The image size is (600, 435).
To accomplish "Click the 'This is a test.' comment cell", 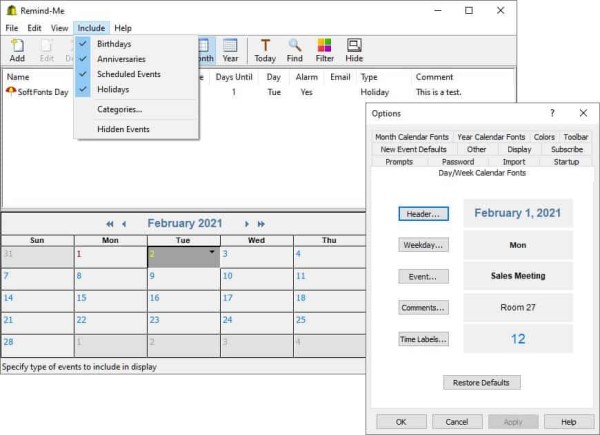I will [x=439, y=92].
